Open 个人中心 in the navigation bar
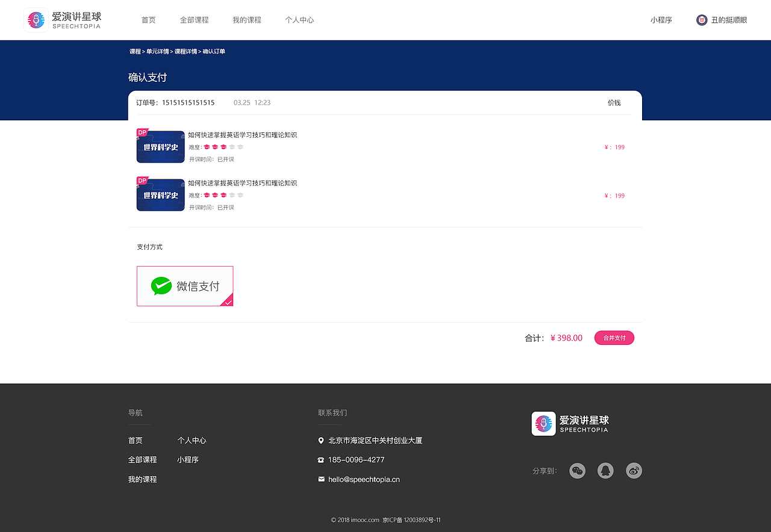 click(299, 19)
